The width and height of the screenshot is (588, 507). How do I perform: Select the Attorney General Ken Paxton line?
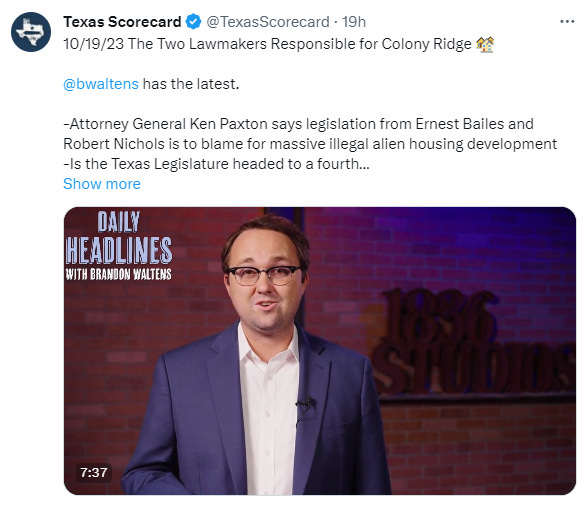[x=298, y=124]
